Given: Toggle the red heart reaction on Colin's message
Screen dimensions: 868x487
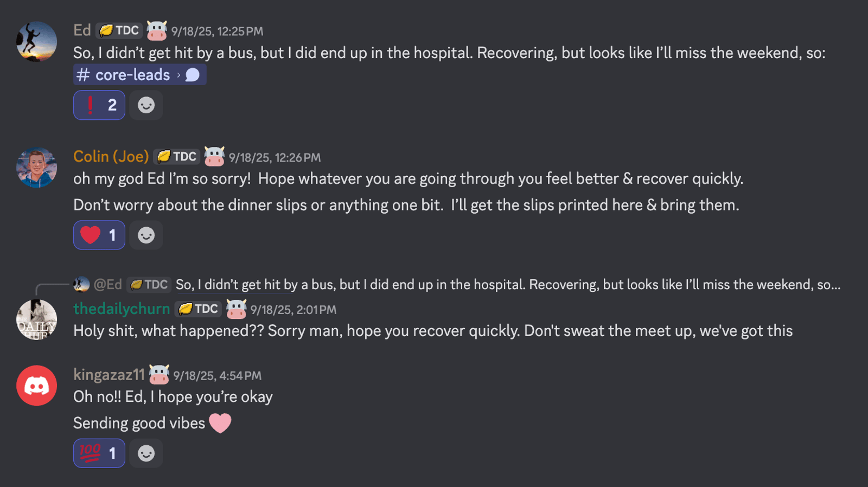Looking at the screenshot, I should coord(99,235).
